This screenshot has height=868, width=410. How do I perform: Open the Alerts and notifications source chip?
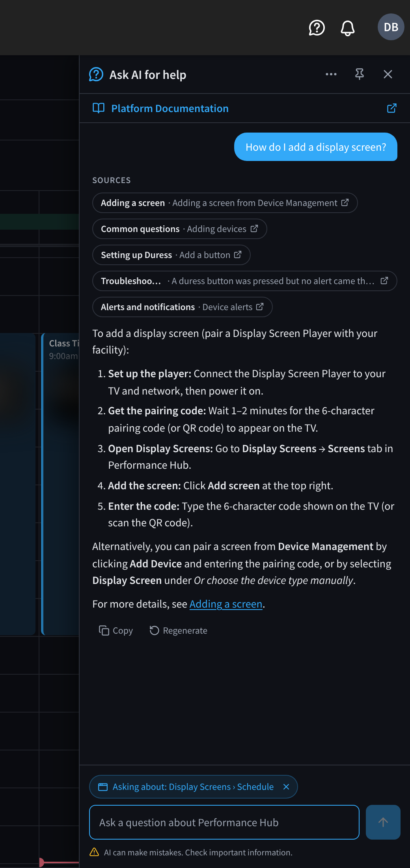182,307
